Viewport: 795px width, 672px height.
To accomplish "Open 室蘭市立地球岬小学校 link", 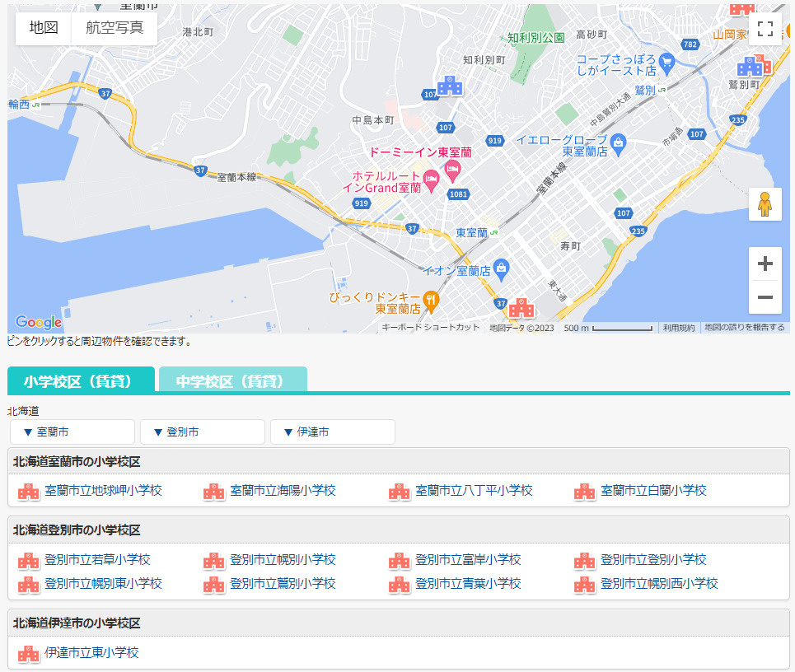I will [104, 491].
